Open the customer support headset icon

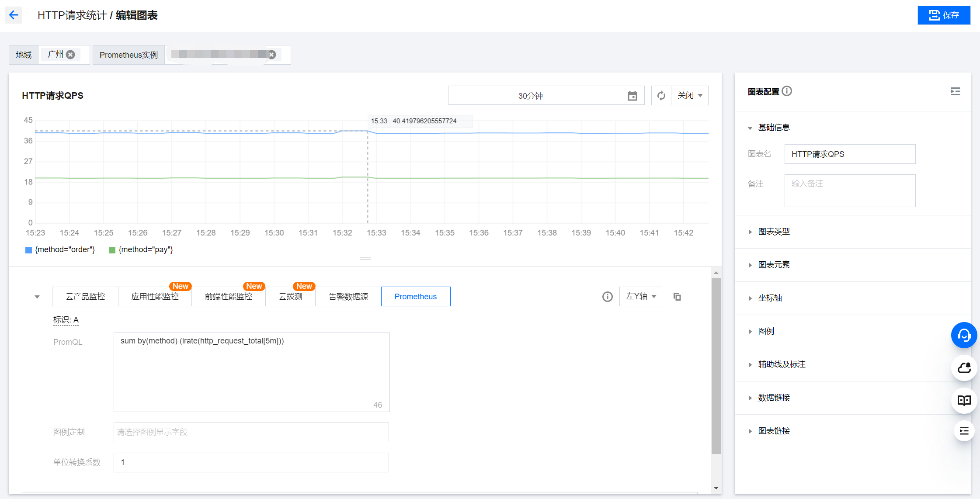(x=964, y=335)
